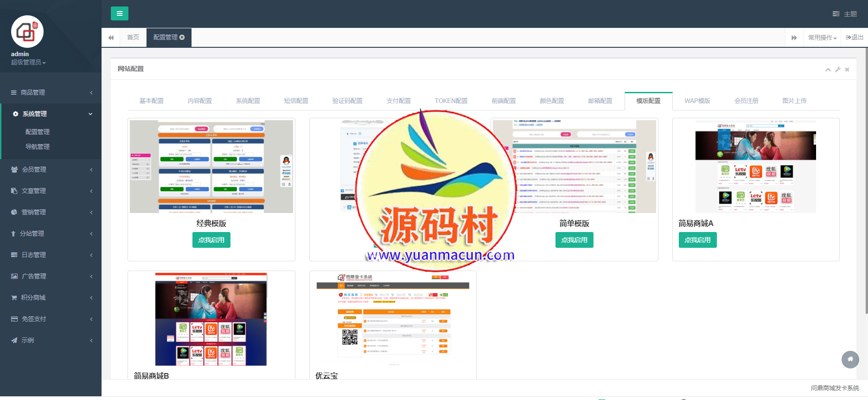
Task: Expand the 超级管理员 user dropdown
Action: click(x=28, y=62)
